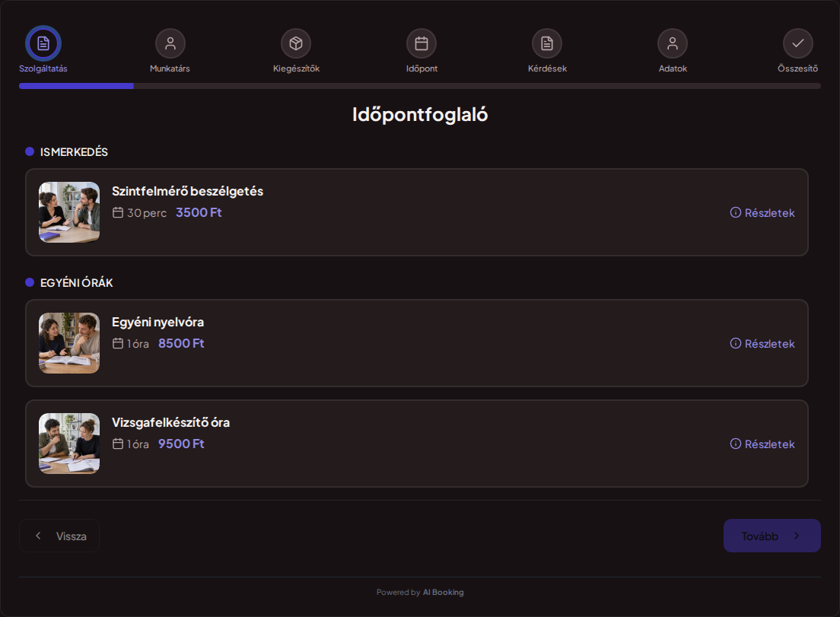The image size is (840, 617).
Task: Select the Vizsgafelkészítő óra thumbnail image
Action: tap(69, 444)
